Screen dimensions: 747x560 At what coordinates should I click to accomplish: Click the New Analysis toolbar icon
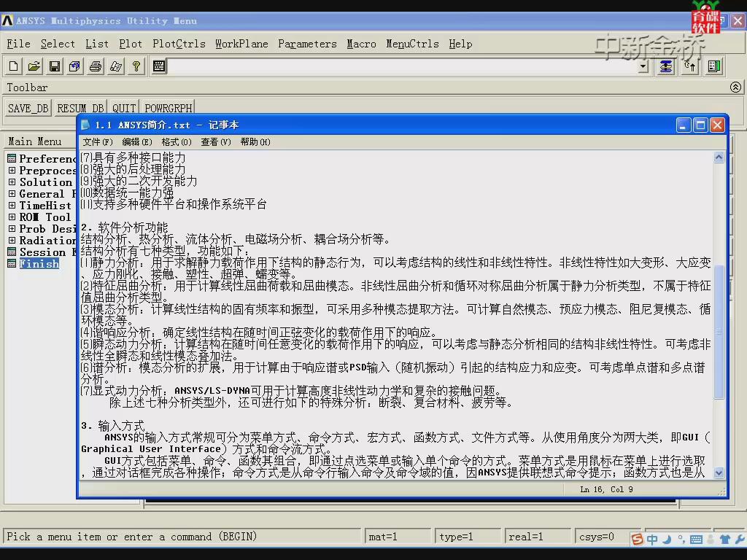click(13, 66)
